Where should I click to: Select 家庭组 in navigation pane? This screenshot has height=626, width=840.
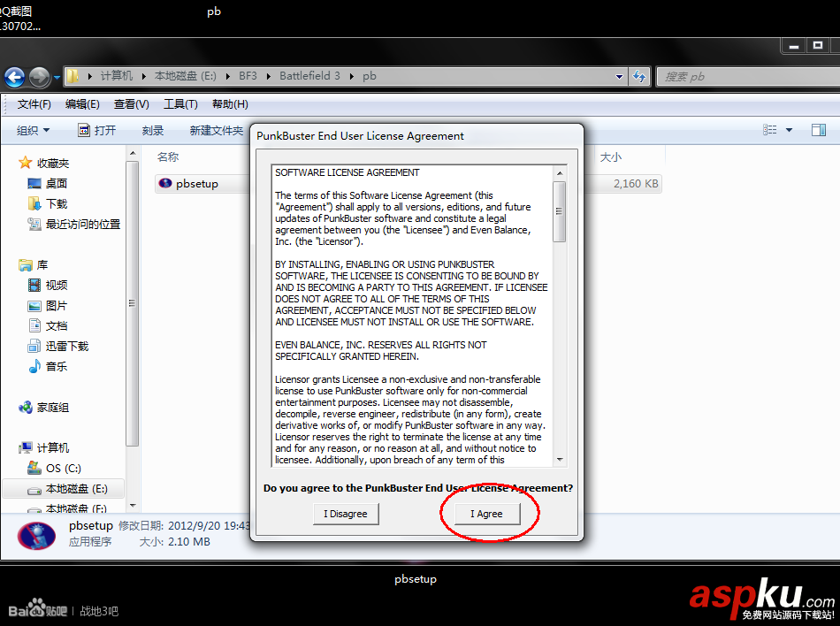[x=52, y=408]
